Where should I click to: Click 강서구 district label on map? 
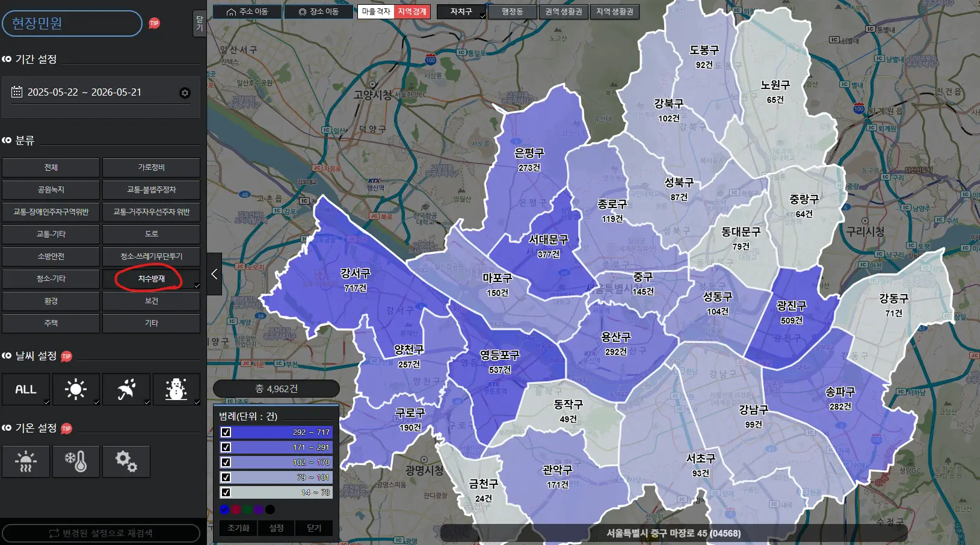pyautogui.click(x=356, y=273)
